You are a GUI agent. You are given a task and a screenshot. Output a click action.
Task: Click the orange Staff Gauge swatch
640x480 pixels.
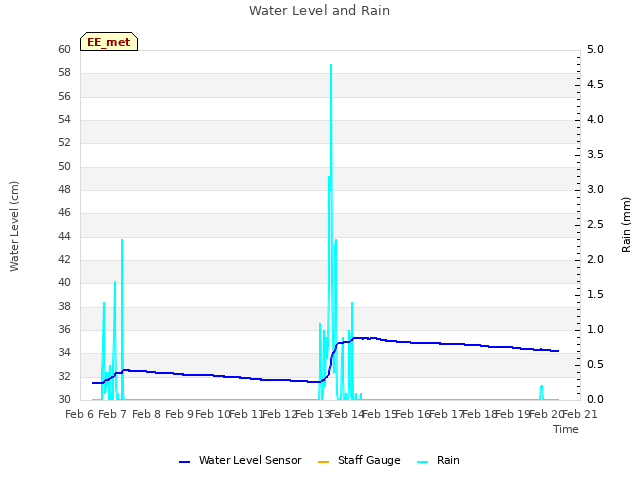323,462
